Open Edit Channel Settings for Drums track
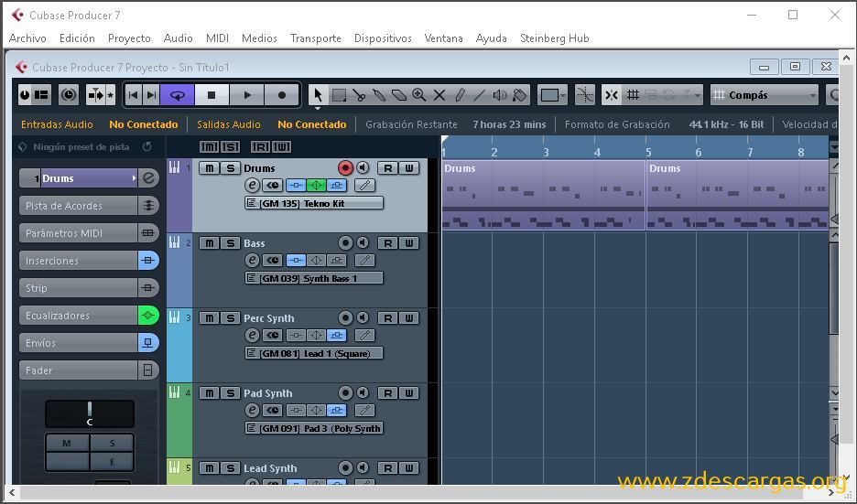 252,185
